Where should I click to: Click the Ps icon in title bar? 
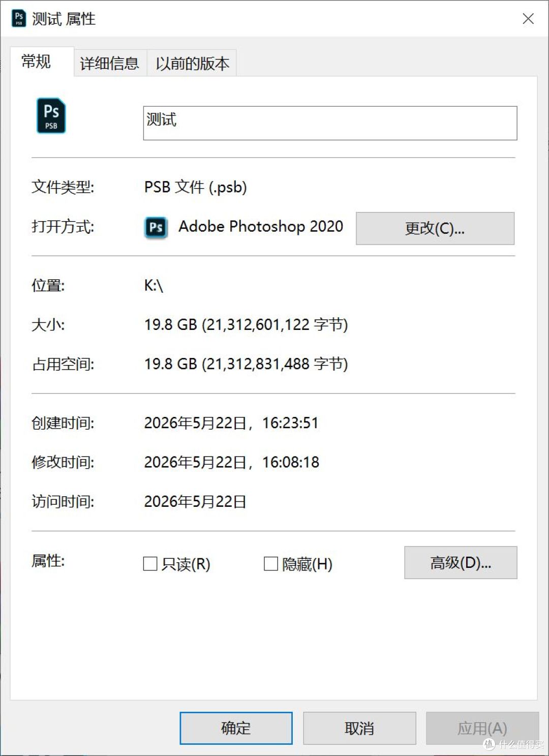pyautogui.click(x=19, y=18)
